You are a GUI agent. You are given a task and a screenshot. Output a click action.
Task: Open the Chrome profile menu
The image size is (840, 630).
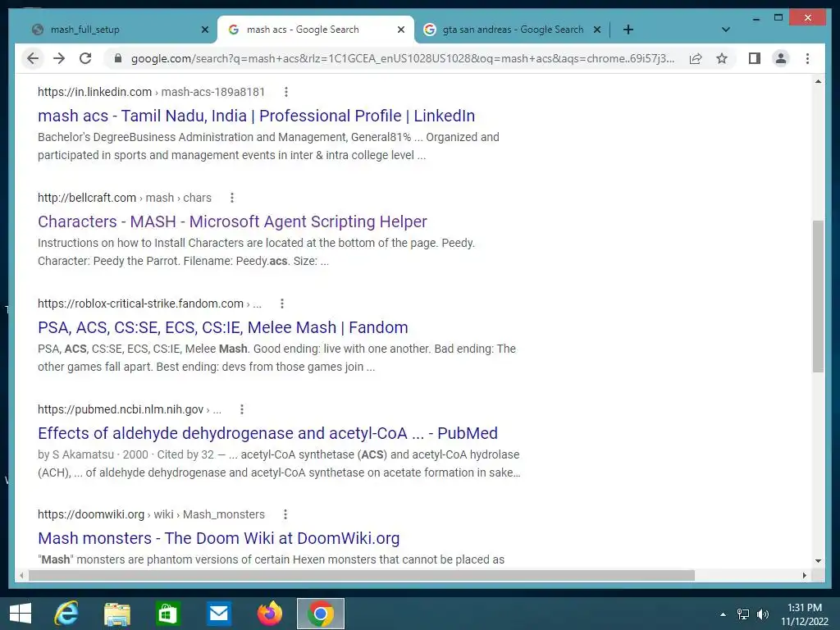click(x=781, y=58)
